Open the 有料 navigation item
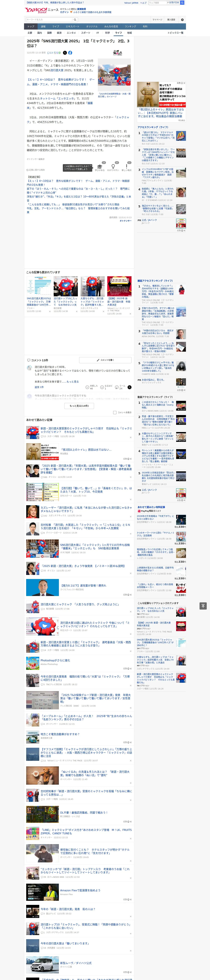The image size is (210, 980). (145, 27)
